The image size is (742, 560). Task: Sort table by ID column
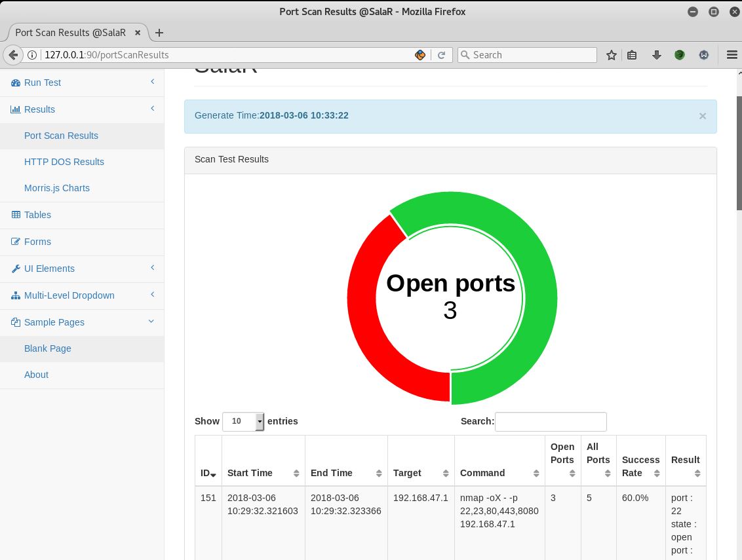(x=208, y=461)
